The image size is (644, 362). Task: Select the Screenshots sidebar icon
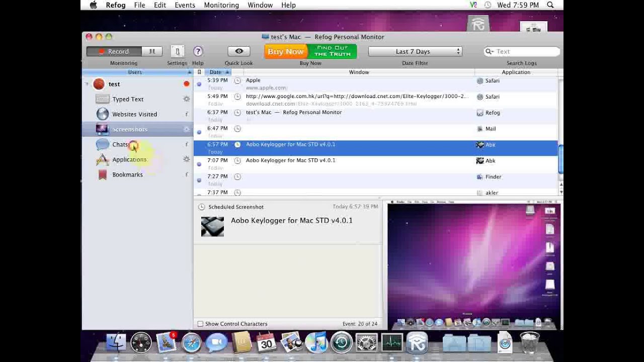[103, 129]
